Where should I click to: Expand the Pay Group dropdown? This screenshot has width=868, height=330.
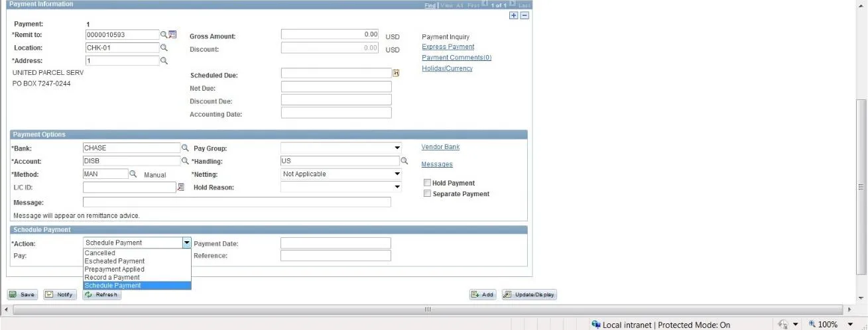click(x=397, y=148)
